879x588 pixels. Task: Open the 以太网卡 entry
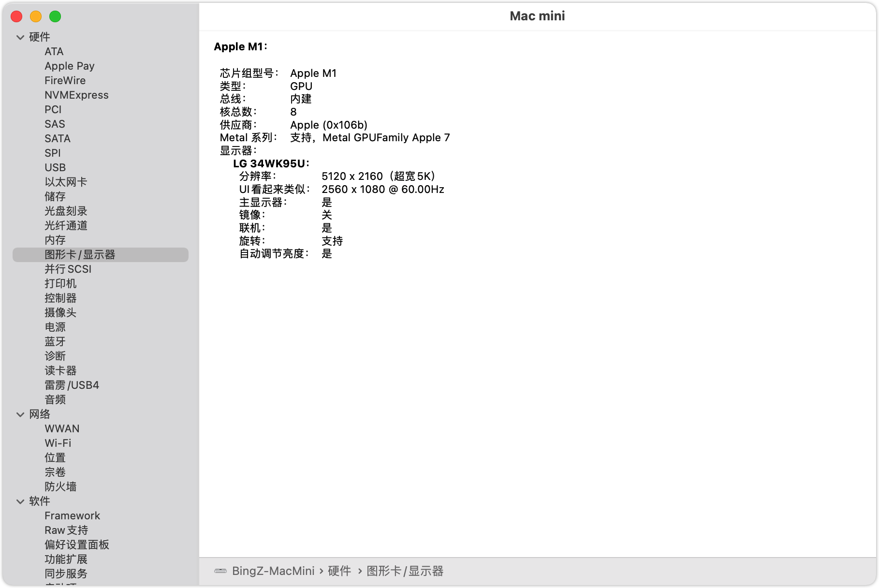[x=66, y=182]
